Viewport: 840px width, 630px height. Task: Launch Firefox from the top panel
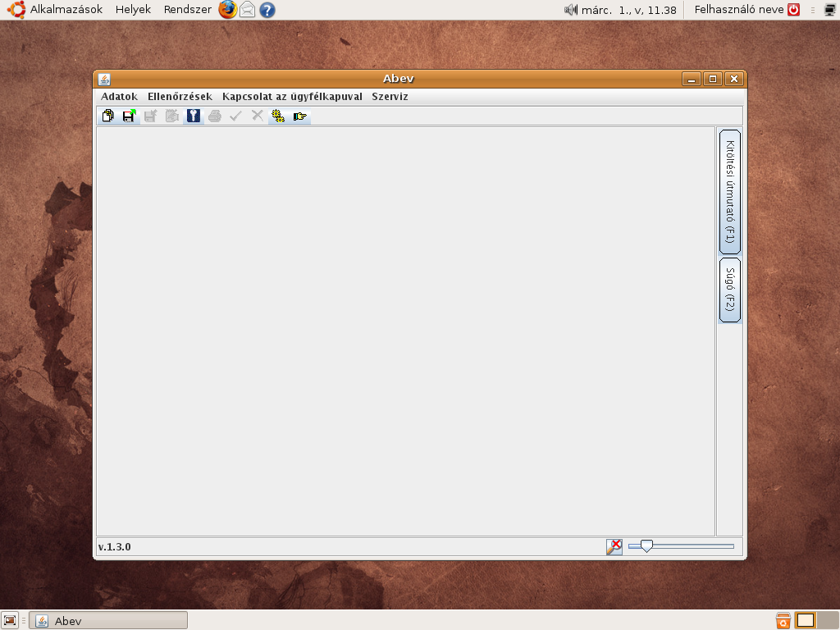(228, 10)
